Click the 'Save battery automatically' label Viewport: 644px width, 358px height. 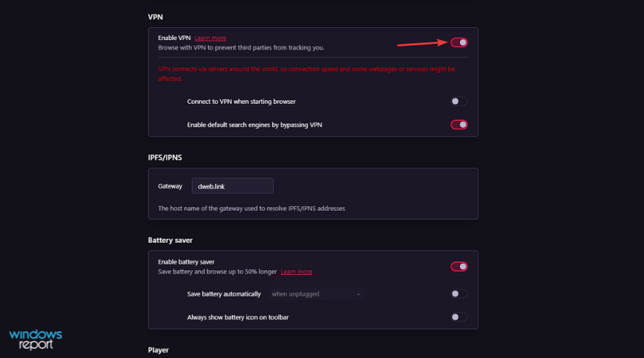pos(224,294)
